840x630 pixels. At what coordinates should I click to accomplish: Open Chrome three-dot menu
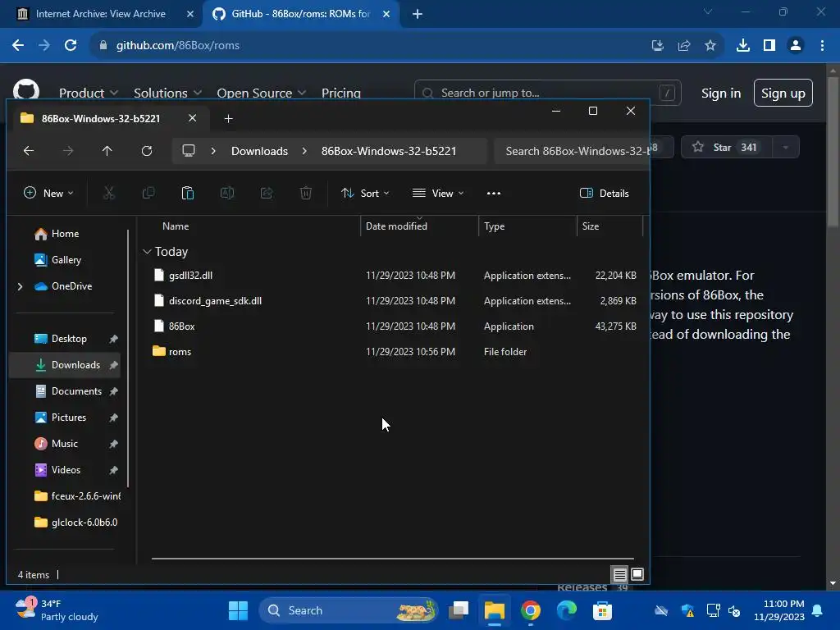(x=822, y=46)
